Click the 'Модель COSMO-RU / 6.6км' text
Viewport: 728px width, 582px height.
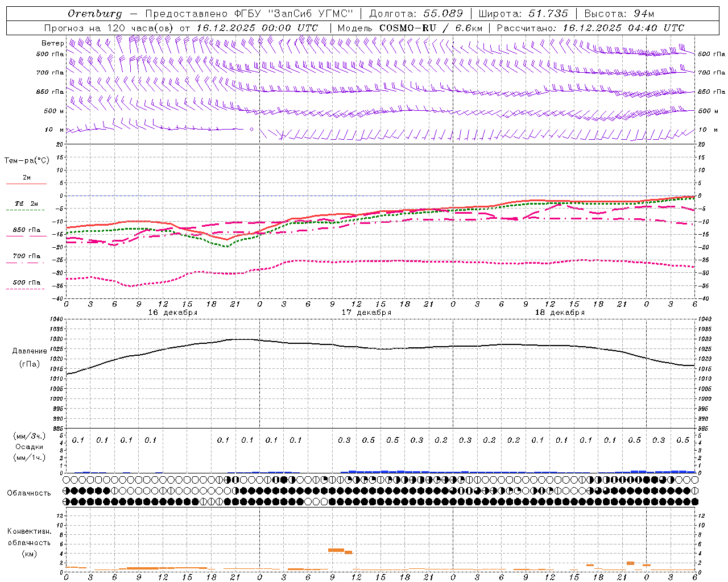410,28
